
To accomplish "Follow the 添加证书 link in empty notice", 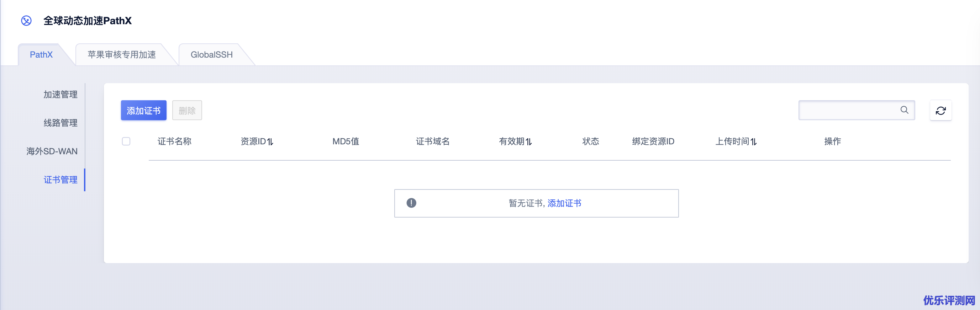I will click(x=564, y=203).
